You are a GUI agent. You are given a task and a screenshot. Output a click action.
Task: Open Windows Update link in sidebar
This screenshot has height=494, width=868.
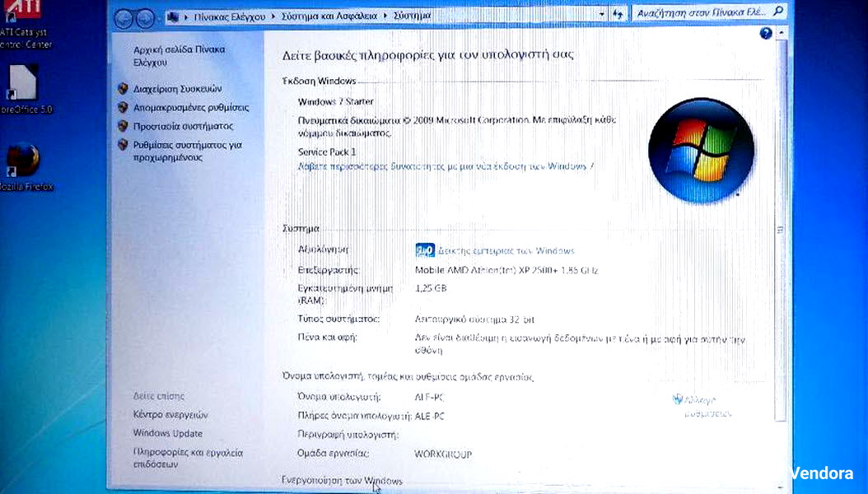click(x=167, y=434)
